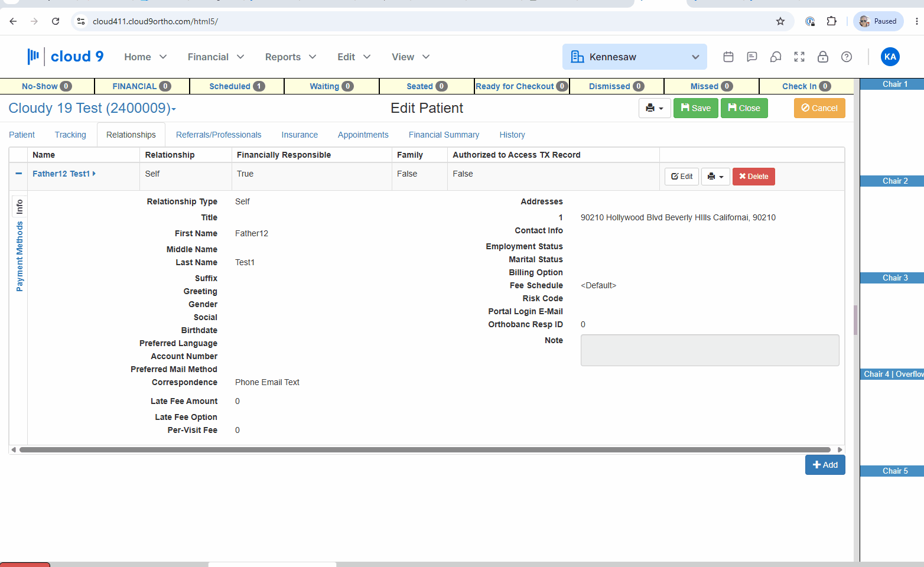Open the help question mark icon
Image resolution: width=924 pixels, height=567 pixels.
(847, 57)
